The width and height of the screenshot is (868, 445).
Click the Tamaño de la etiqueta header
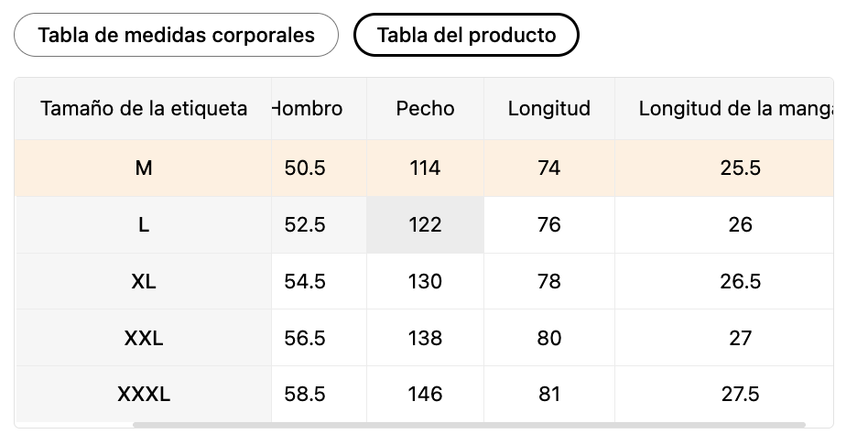click(144, 108)
